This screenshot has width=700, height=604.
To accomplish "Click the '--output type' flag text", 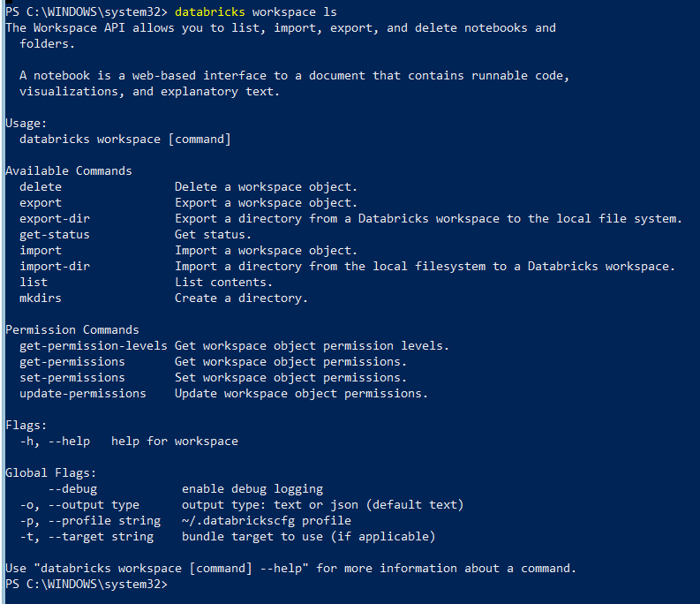I will [x=94, y=505].
